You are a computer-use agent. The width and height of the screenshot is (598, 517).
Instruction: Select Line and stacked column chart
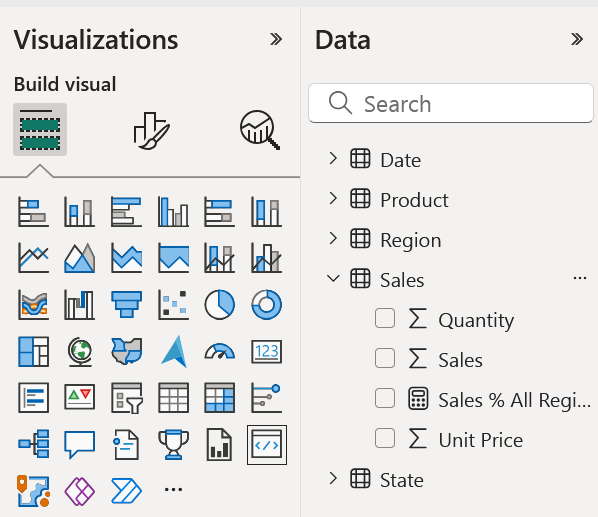pyautogui.click(x=220, y=258)
